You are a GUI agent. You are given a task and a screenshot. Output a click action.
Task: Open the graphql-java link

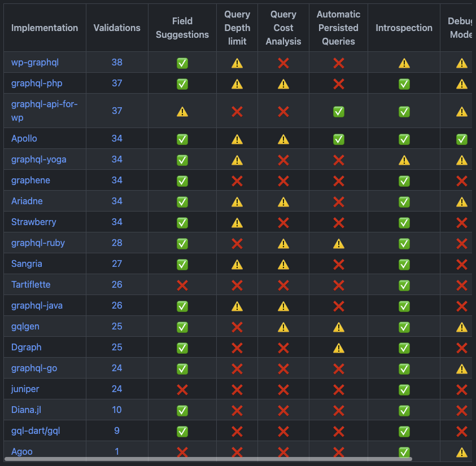coord(37,306)
